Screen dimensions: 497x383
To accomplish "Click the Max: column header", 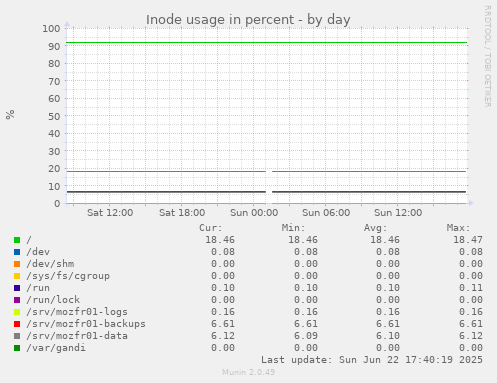I will [x=458, y=228].
